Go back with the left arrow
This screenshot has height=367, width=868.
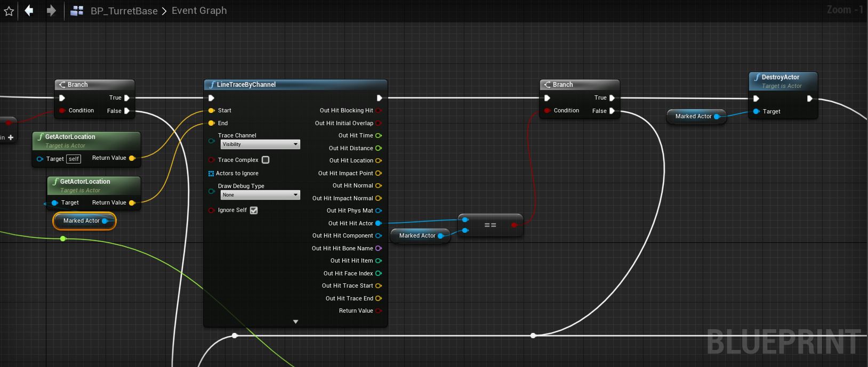29,10
